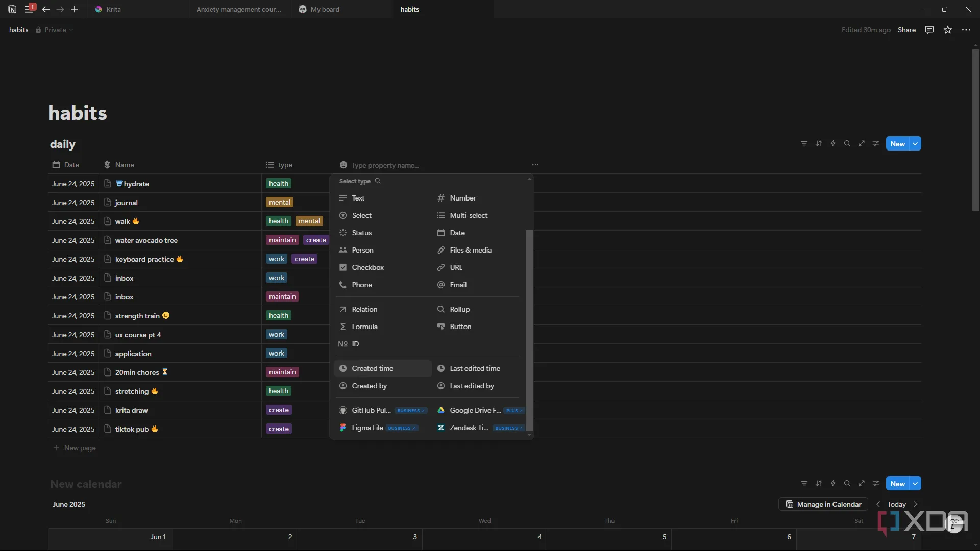Click the filter icon in daily database toolbar
980x551 pixels.
click(x=804, y=144)
